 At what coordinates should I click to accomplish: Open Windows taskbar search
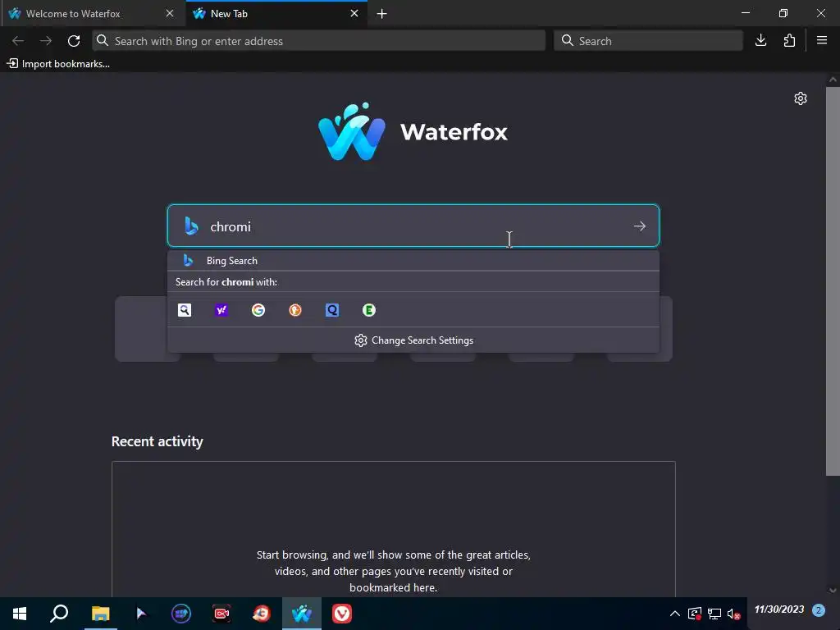(59, 614)
